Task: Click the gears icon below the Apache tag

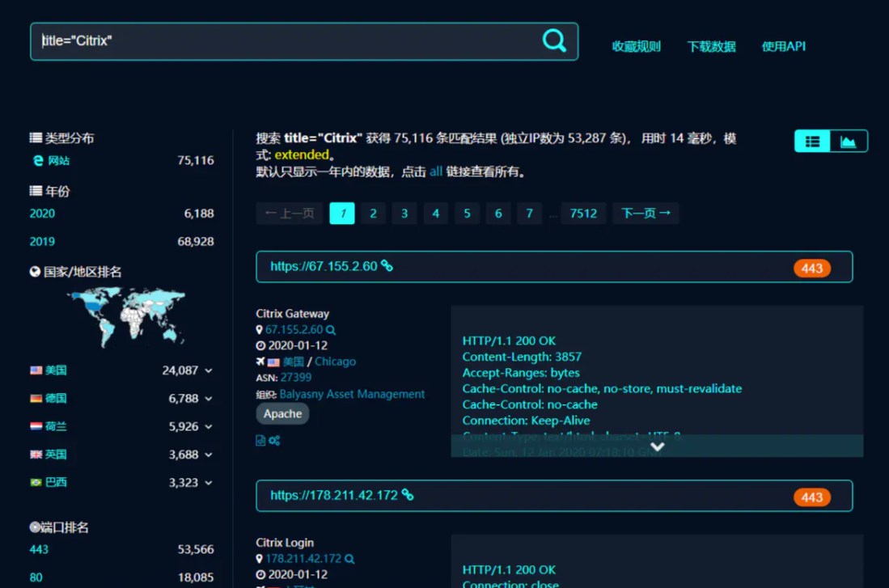Action: point(274,441)
